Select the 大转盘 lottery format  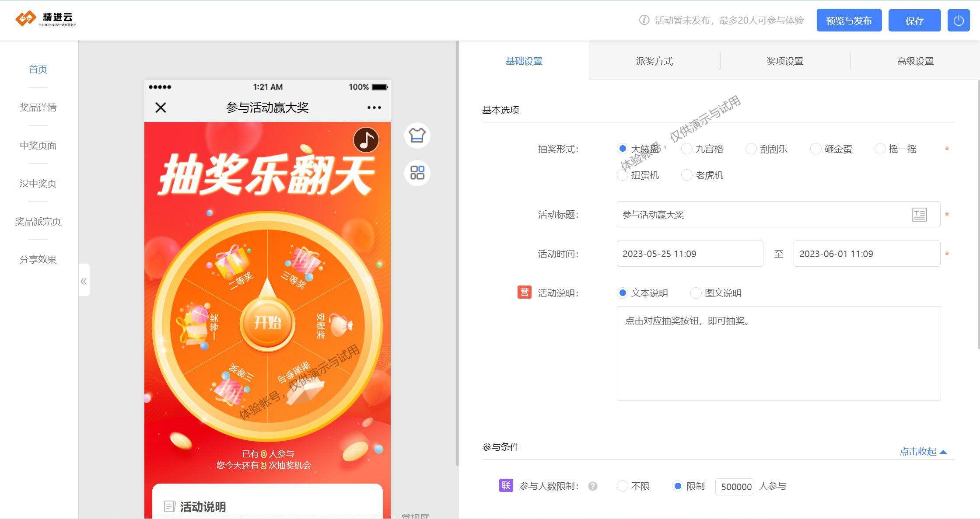click(x=622, y=149)
